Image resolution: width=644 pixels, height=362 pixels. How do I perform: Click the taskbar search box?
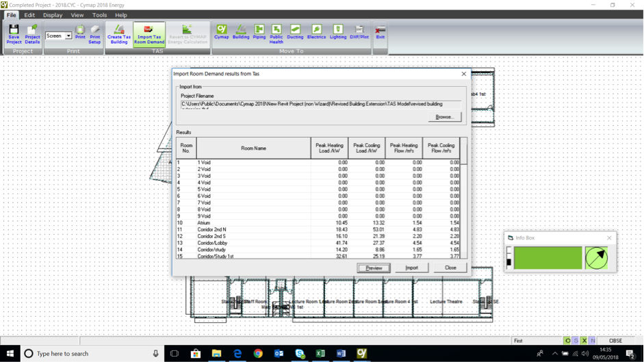[92, 353]
